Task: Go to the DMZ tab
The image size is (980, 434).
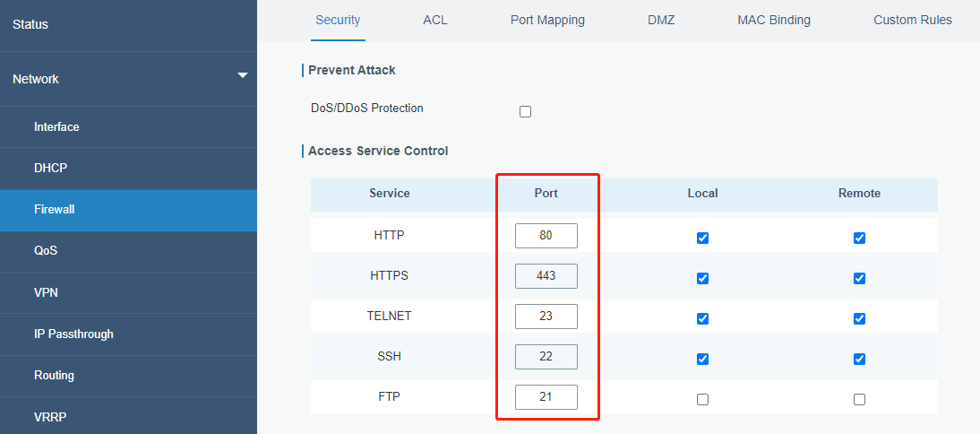Action: click(661, 20)
